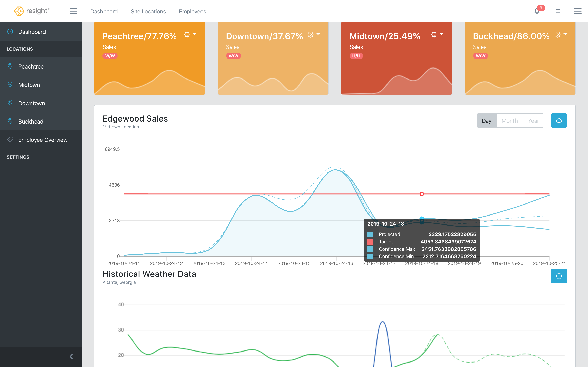Viewport: 588px width, 367px height.
Task: Go to Employee Overview in sidebar
Action: (43, 140)
